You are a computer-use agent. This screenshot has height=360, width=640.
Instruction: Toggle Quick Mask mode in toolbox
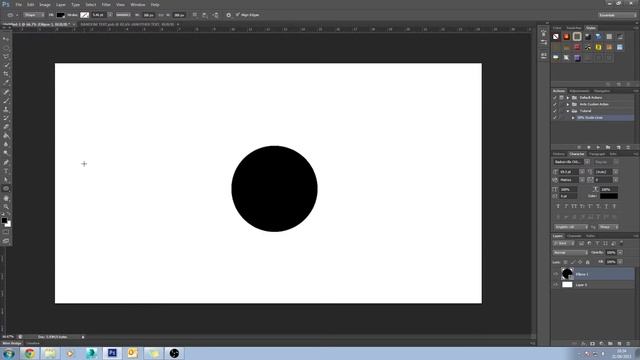(x=6, y=232)
